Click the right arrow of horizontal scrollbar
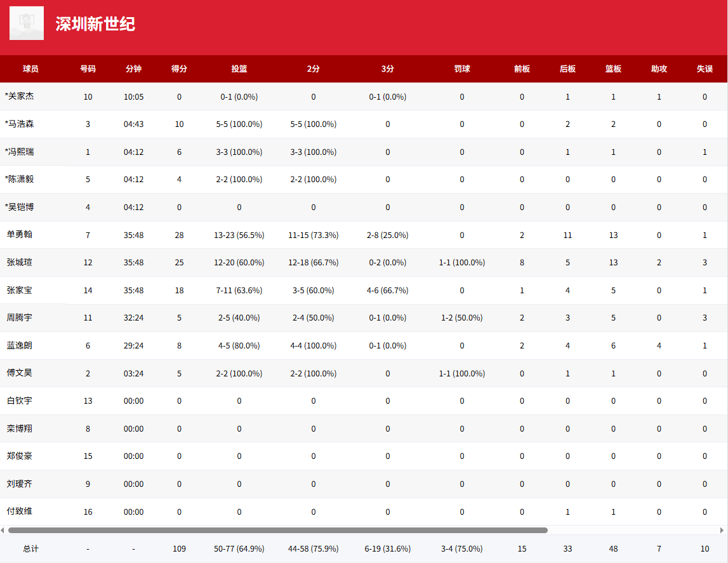The height and width of the screenshot is (563, 728). (x=722, y=530)
